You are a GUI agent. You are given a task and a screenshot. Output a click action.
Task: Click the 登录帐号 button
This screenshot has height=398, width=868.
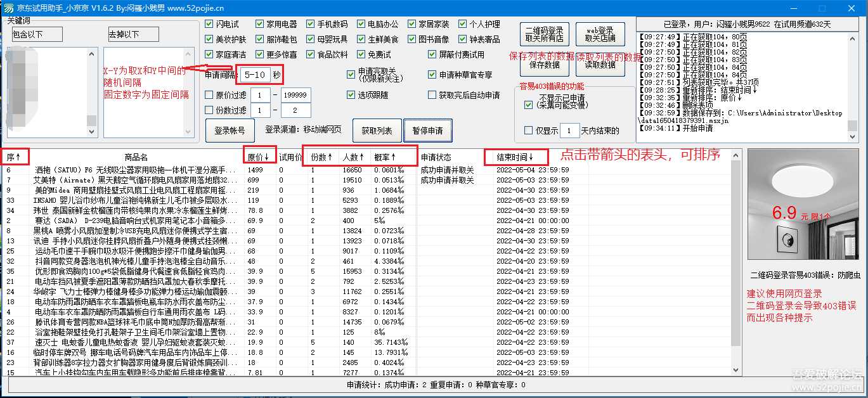pos(230,130)
